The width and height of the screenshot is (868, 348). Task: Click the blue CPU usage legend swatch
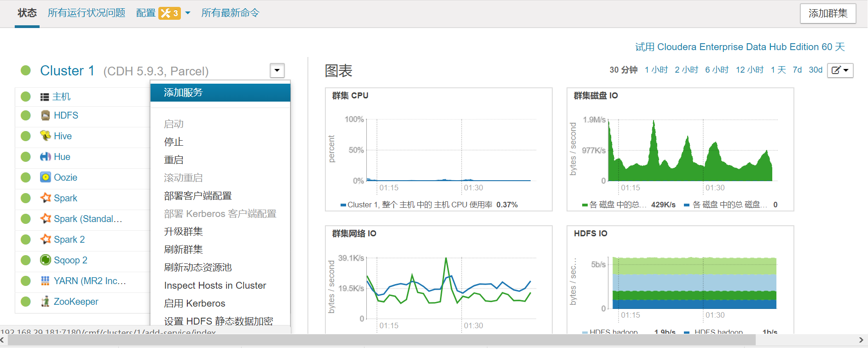click(x=343, y=205)
